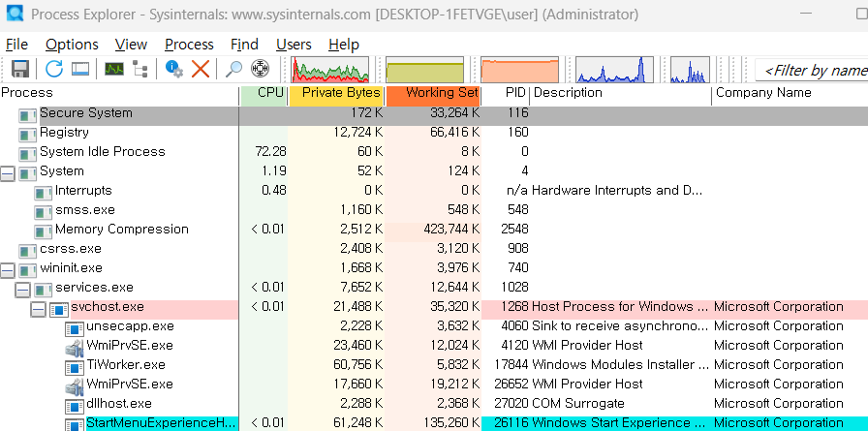The height and width of the screenshot is (431, 868).
Task: Select the dllhost.exe process row
Action: [434, 406]
